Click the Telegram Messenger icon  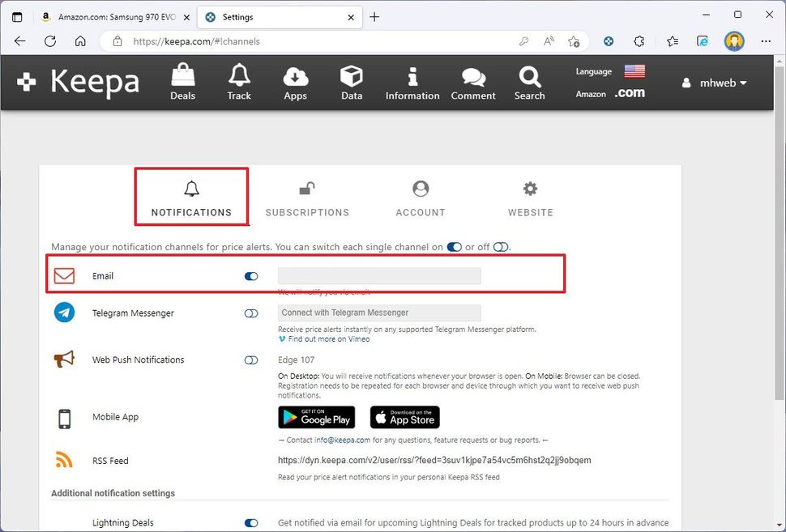pos(64,313)
